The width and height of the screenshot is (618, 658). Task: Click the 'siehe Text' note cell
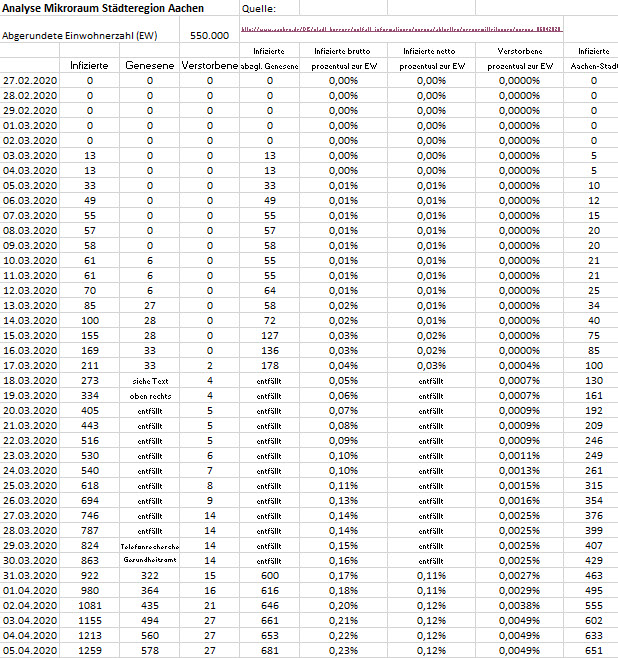[x=150, y=381]
